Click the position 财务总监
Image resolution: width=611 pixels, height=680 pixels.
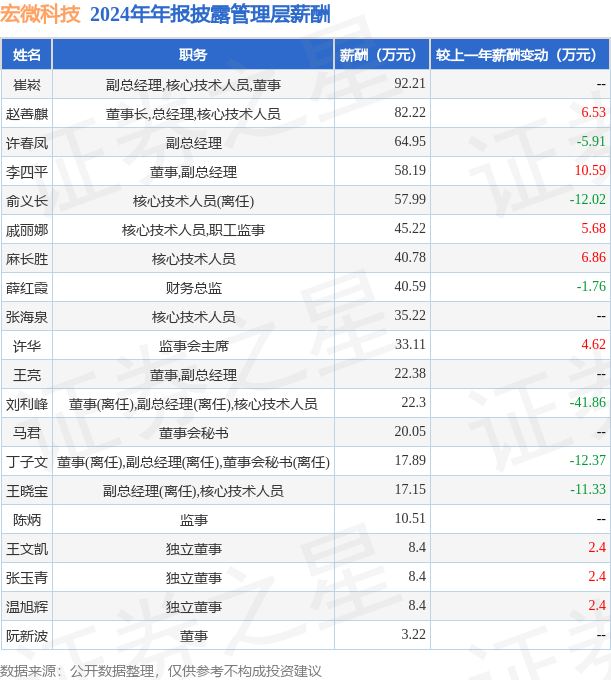(193, 288)
